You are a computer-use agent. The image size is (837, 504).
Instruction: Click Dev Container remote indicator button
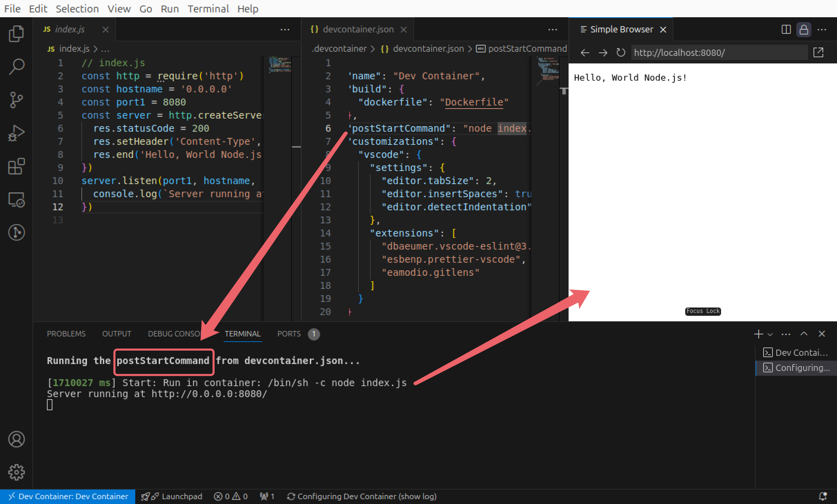coord(68,496)
